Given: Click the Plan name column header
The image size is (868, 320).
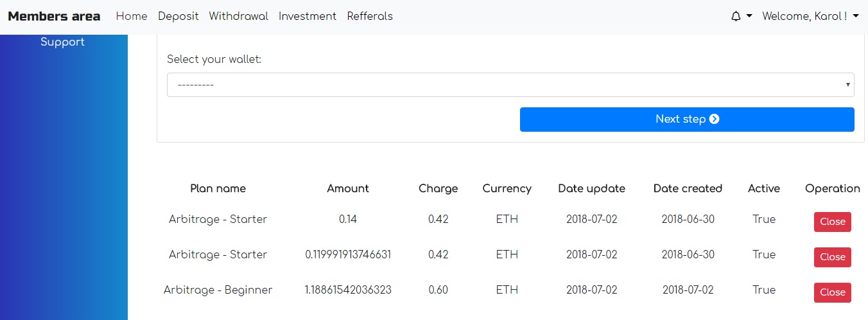Looking at the screenshot, I should [x=218, y=188].
